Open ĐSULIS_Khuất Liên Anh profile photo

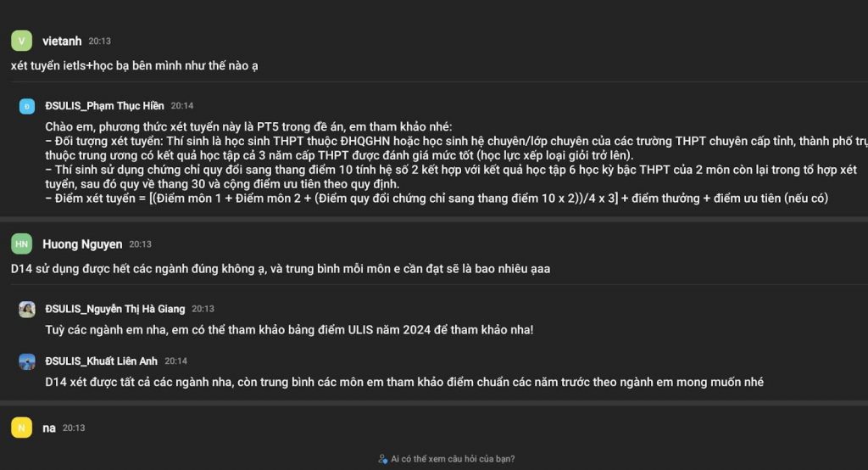coord(27,361)
